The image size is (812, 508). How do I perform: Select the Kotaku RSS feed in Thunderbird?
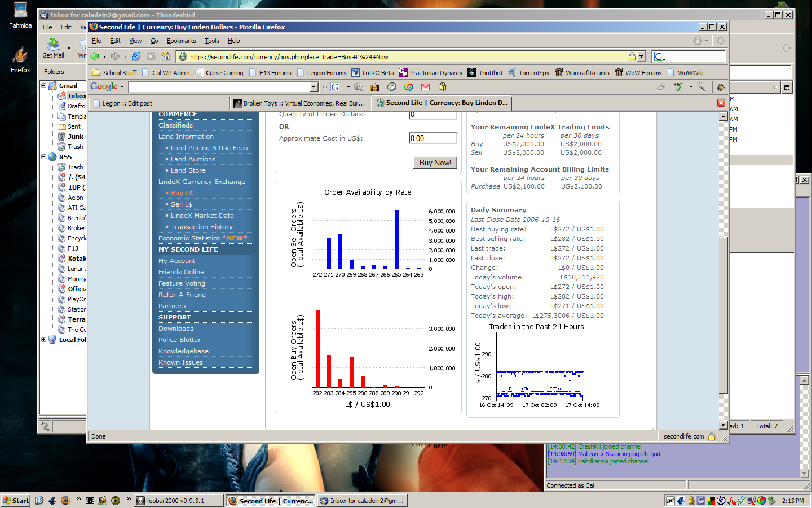(x=72, y=259)
